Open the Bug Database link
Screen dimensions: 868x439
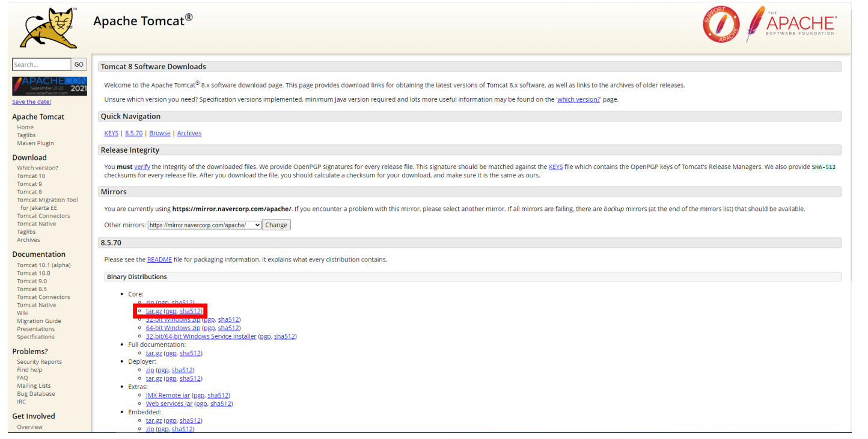[36, 394]
